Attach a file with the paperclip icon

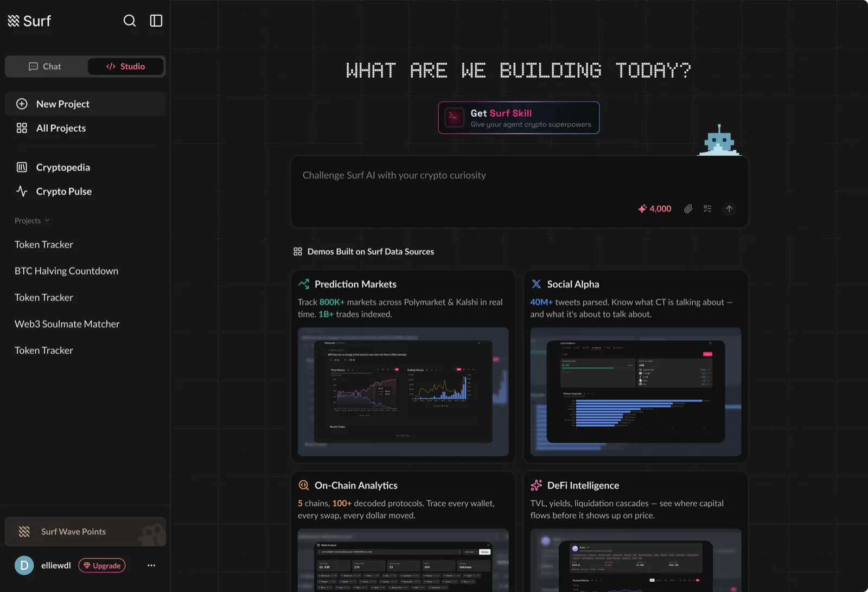(x=688, y=209)
